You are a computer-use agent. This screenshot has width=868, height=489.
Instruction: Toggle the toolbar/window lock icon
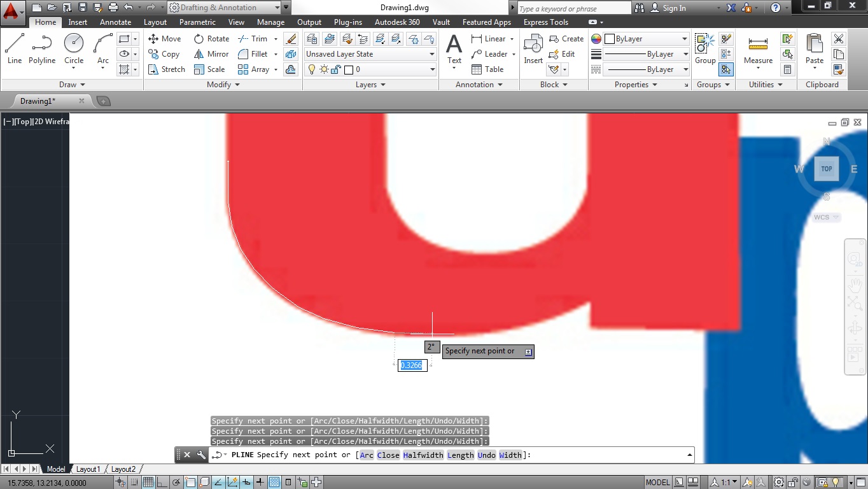click(x=793, y=483)
